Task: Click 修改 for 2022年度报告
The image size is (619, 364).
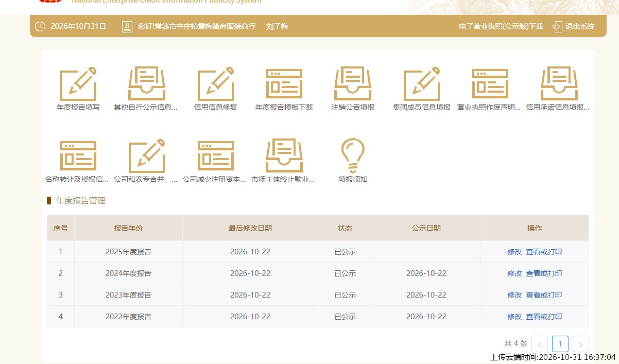Action: pos(514,317)
